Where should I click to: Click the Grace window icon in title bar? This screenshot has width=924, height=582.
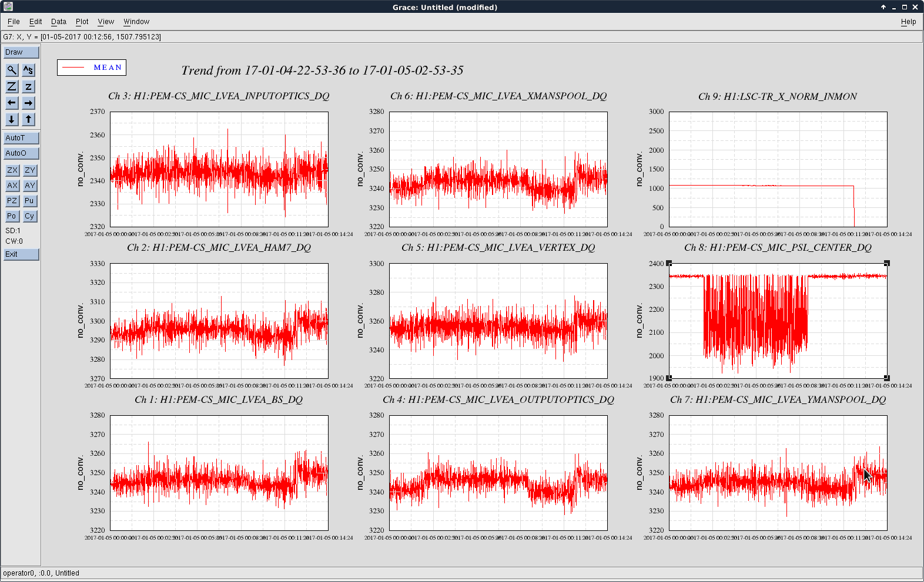(x=8, y=7)
